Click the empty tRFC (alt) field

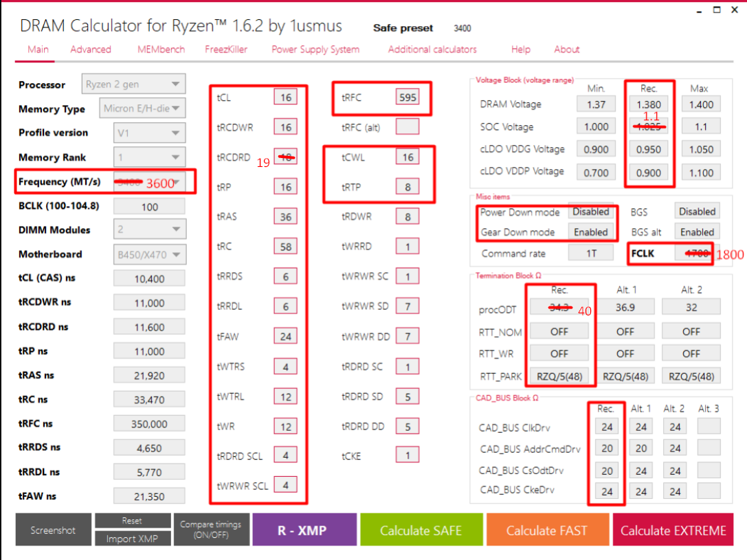[x=408, y=127]
